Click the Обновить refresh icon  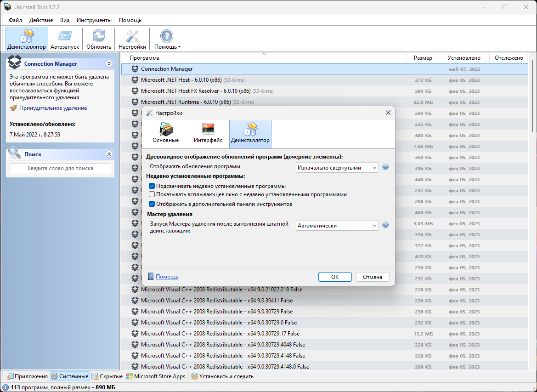tap(99, 36)
